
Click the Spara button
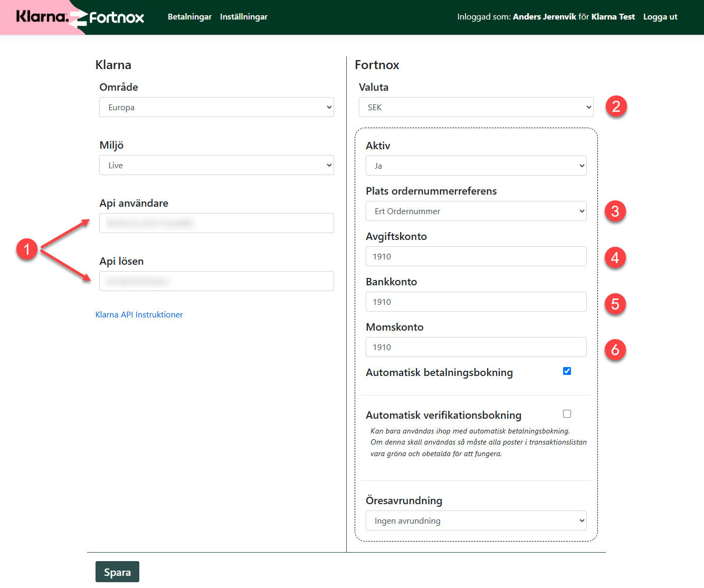(117, 572)
